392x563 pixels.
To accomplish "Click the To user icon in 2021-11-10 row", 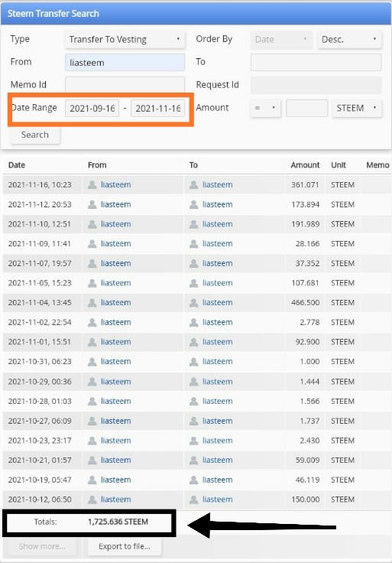I will coord(193,224).
